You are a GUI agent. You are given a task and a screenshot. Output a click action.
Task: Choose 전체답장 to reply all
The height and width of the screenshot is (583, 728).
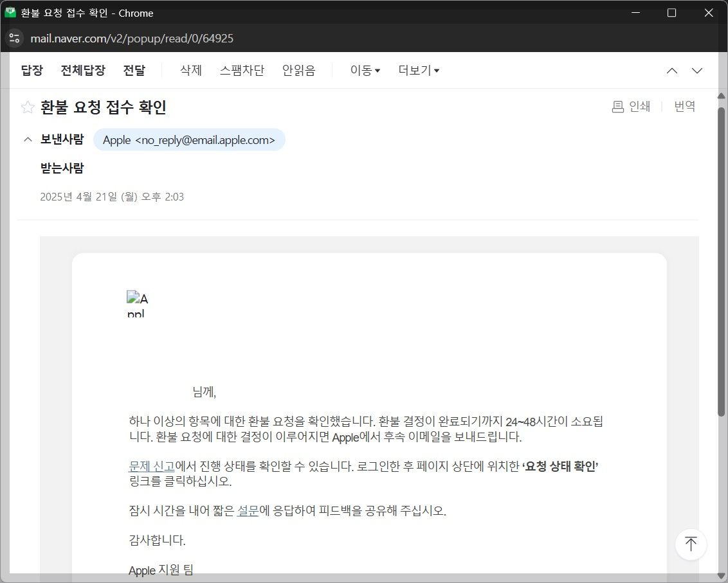coord(83,70)
